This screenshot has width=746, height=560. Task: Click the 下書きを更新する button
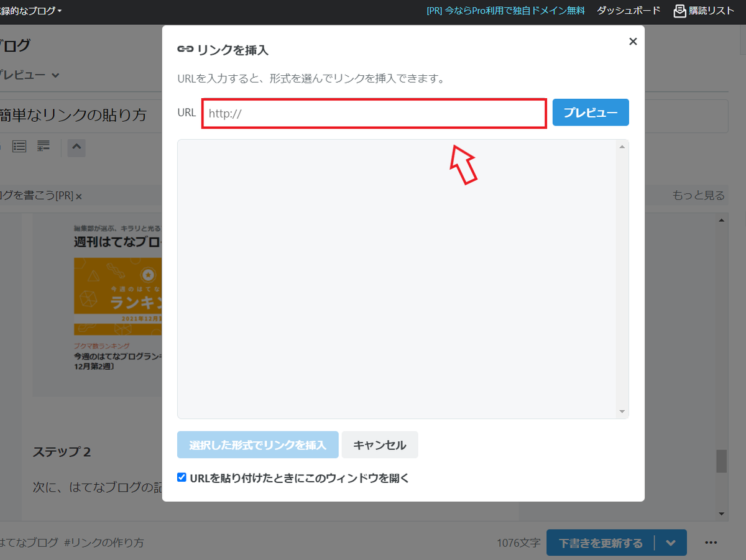coord(601,543)
